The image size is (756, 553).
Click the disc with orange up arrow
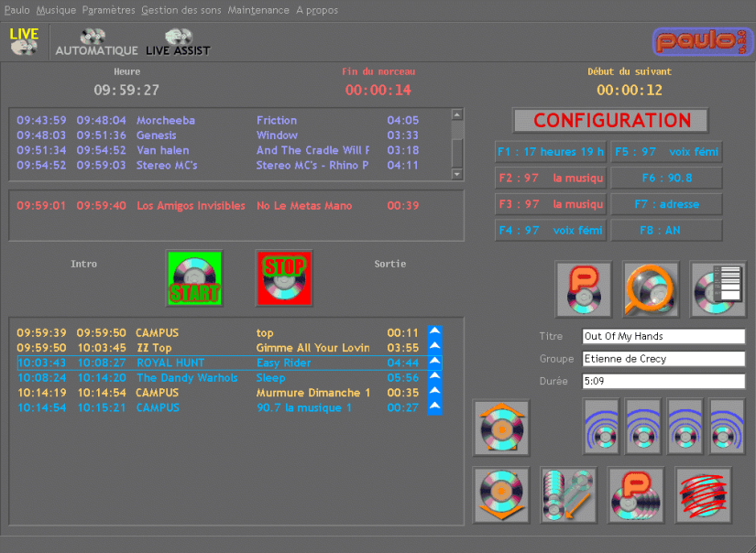tap(501, 427)
